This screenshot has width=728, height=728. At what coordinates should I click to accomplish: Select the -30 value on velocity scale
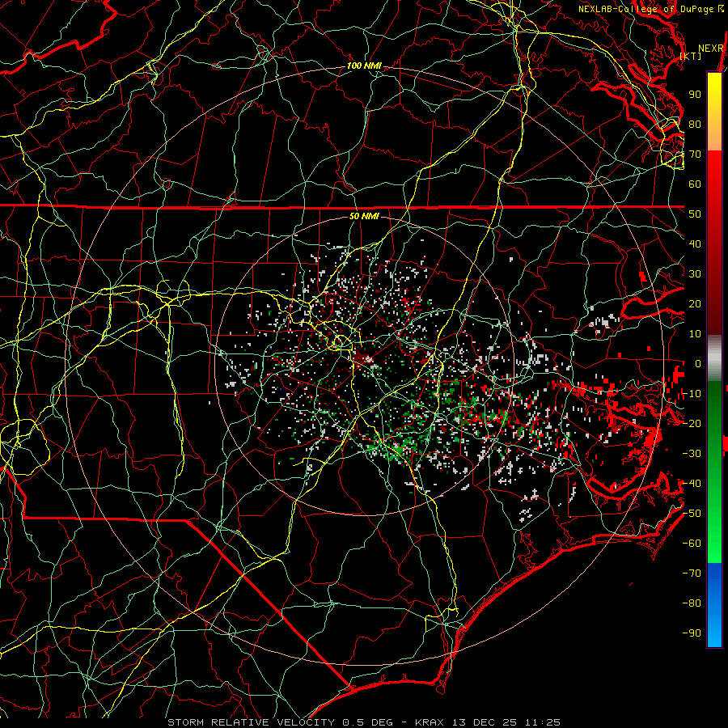point(692,453)
